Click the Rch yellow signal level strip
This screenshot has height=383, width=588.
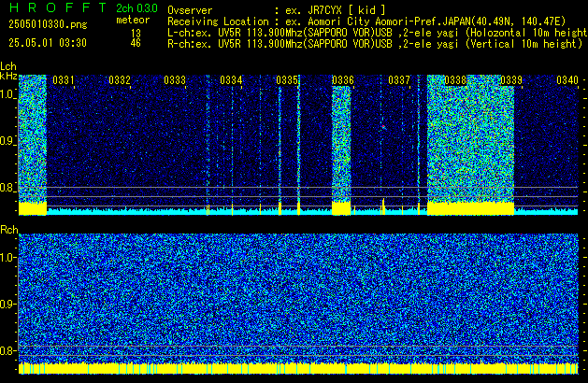298,368
